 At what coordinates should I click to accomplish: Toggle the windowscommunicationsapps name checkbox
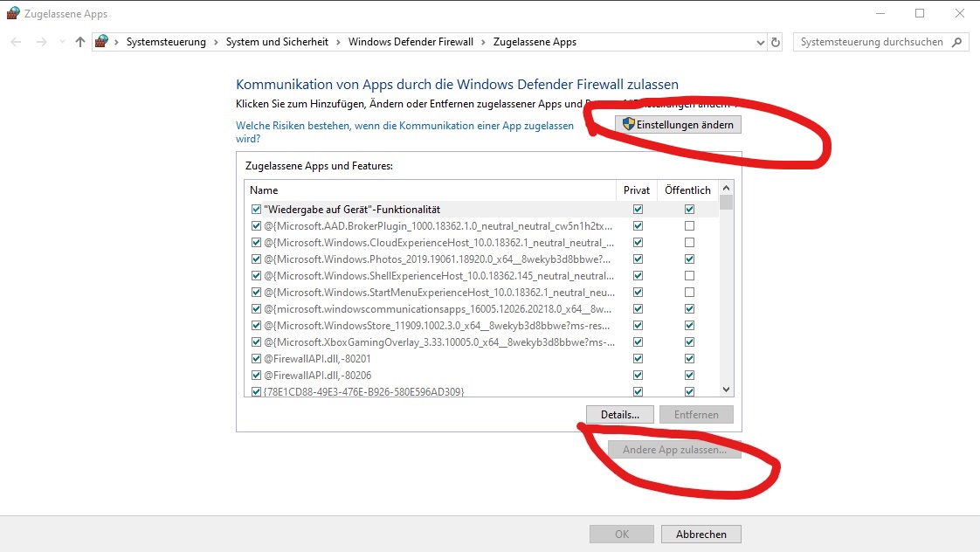coord(256,309)
